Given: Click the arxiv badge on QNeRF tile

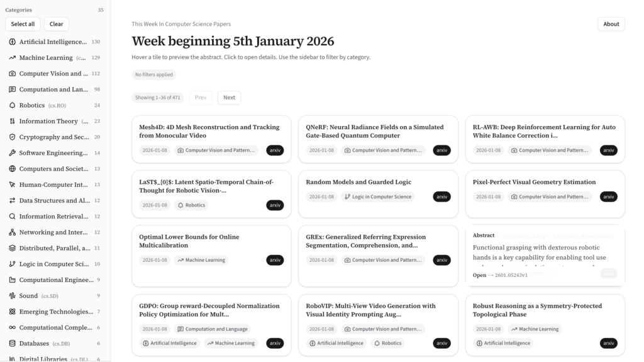Looking at the screenshot, I should click(x=441, y=150).
